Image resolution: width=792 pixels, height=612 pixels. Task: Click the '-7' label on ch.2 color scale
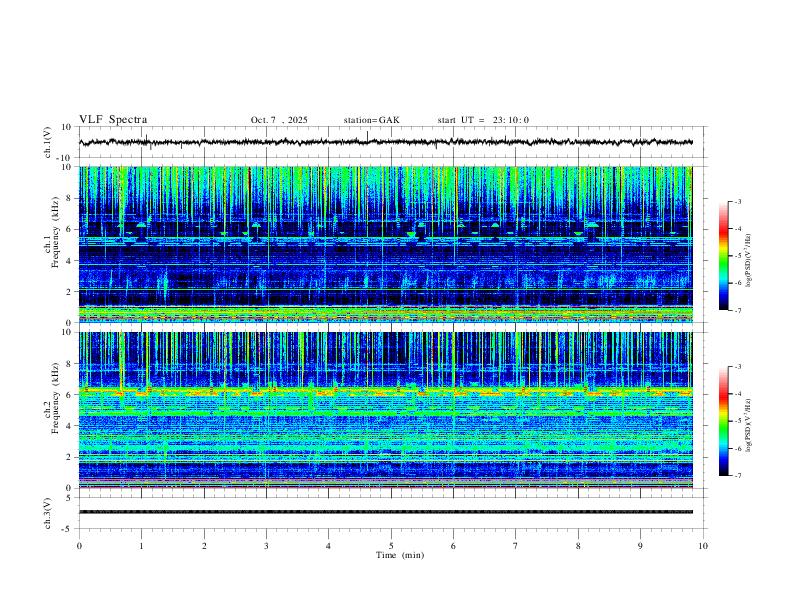pyautogui.click(x=737, y=476)
